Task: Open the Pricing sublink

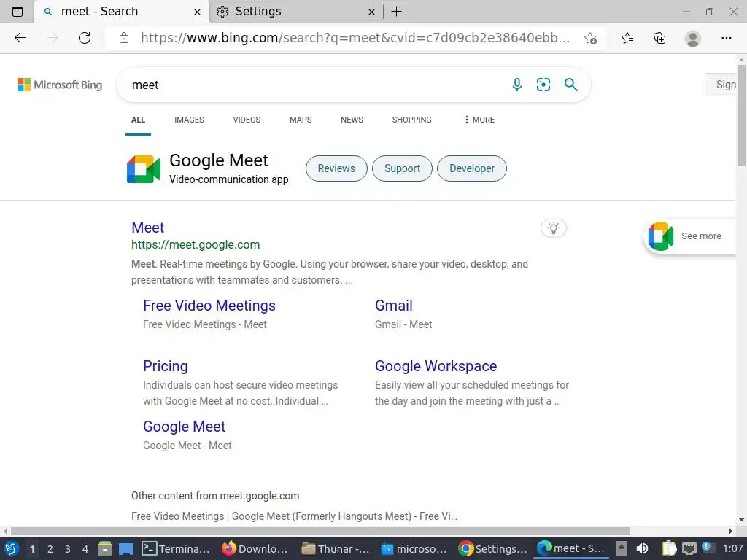Action: click(x=166, y=366)
